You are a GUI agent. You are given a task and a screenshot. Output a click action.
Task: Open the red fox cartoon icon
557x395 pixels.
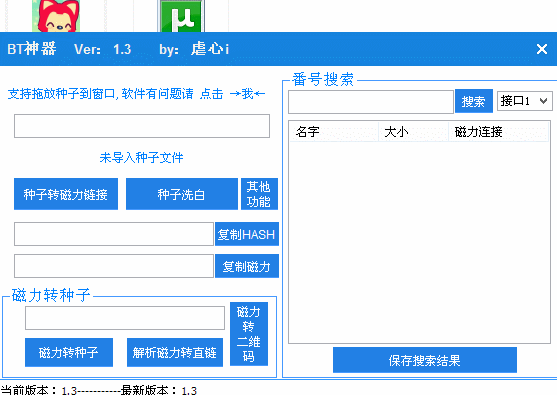tap(56, 16)
